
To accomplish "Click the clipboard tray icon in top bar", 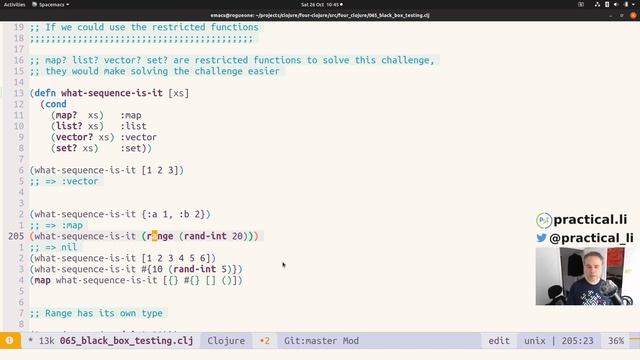I will (x=607, y=4).
